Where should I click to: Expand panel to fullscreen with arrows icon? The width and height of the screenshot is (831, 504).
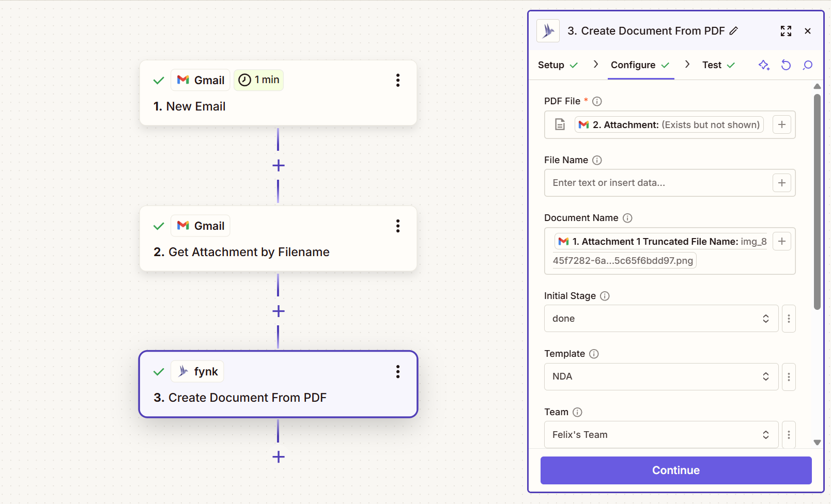click(x=786, y=31)
